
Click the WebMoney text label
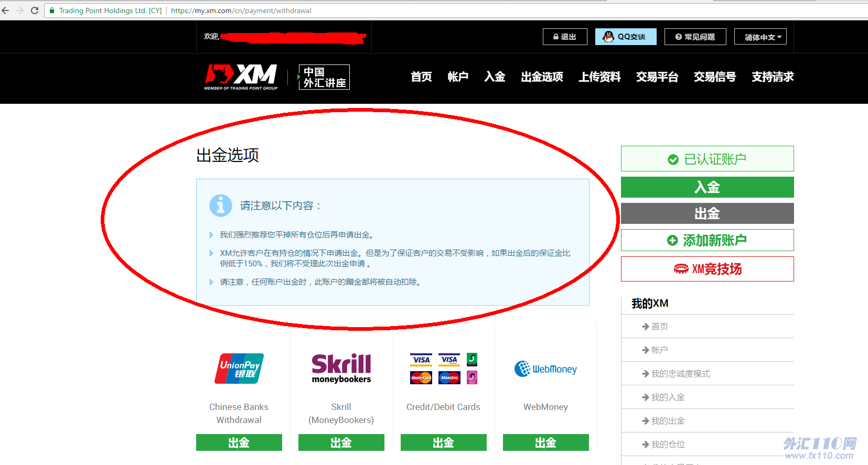pyautogui.click(x=546, y=407)
